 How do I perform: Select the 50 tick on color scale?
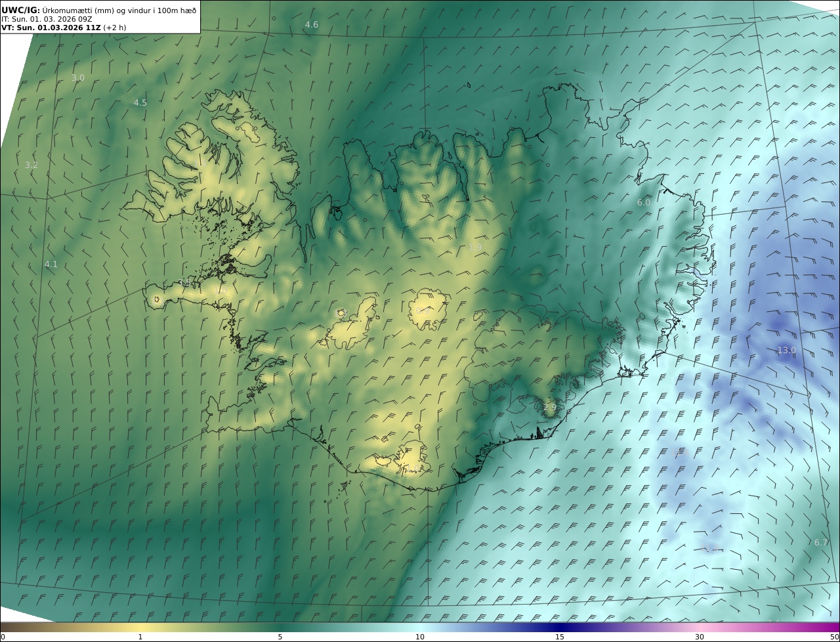point(834,637)
